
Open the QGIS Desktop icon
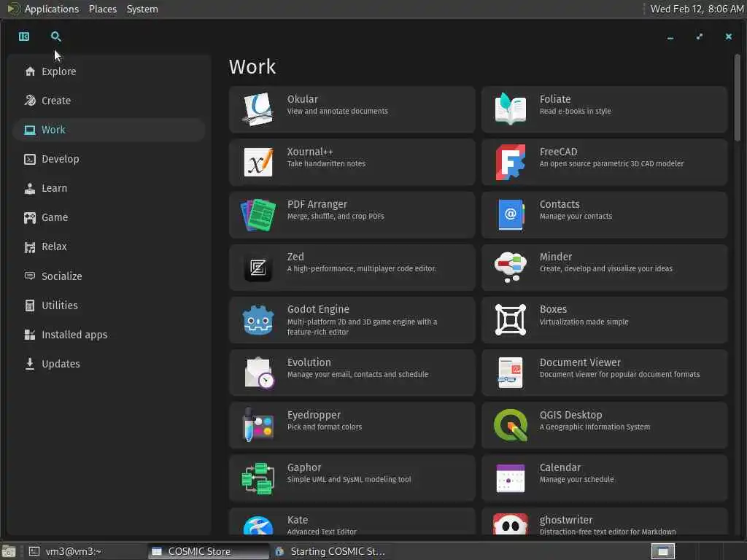[510, 425]
